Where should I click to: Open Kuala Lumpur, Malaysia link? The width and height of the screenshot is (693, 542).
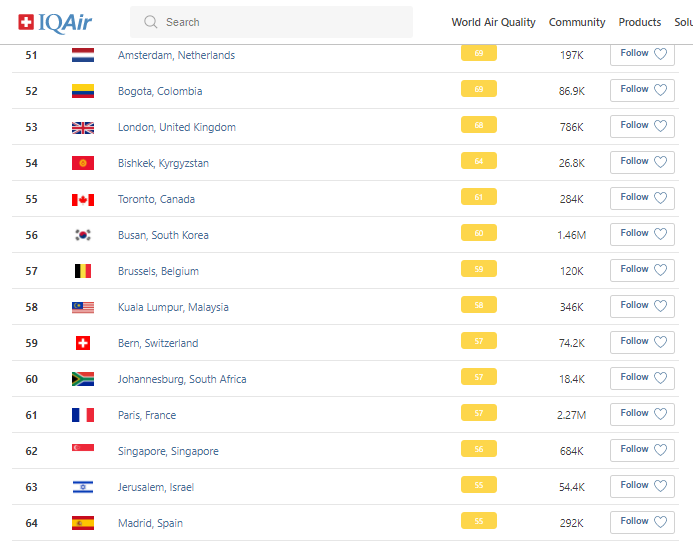173,307
